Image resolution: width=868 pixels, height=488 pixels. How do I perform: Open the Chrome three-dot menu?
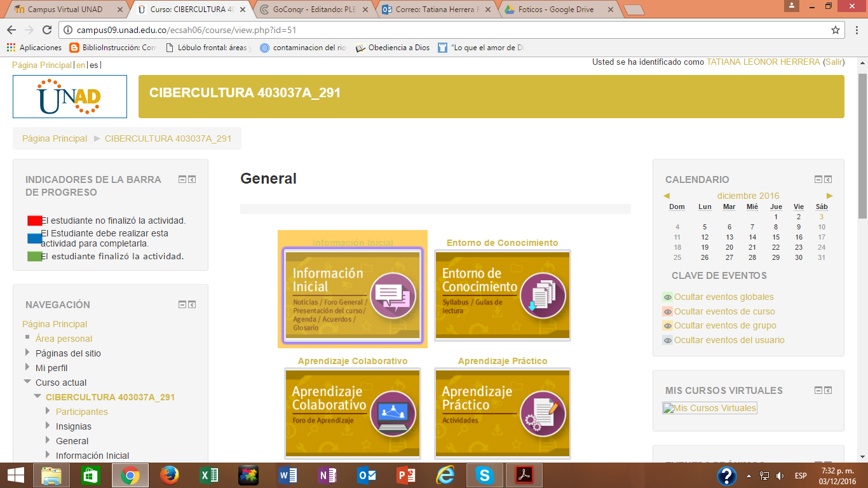coord(856,30)
